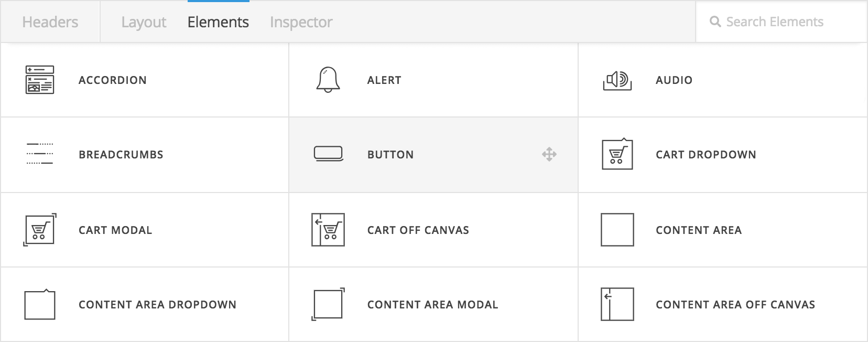868x342 pixels.
Task: Click the Accordion element icon
Action: click(40, 80)
